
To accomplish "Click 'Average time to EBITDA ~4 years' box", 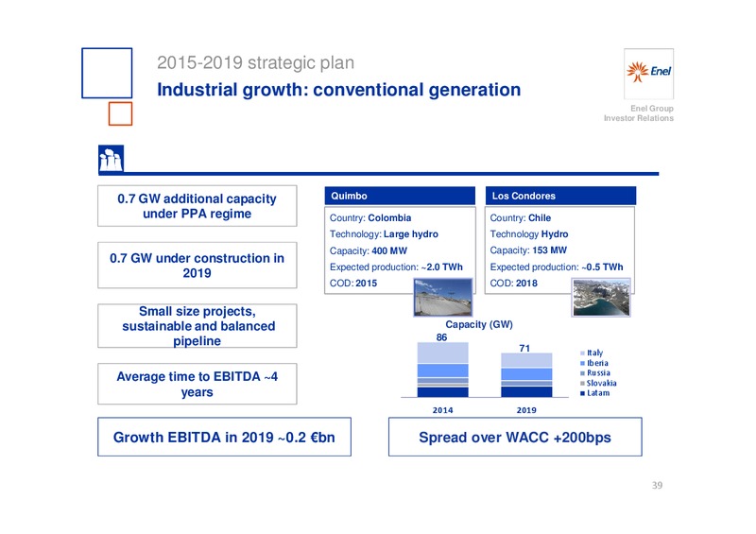I will [198, 384].
